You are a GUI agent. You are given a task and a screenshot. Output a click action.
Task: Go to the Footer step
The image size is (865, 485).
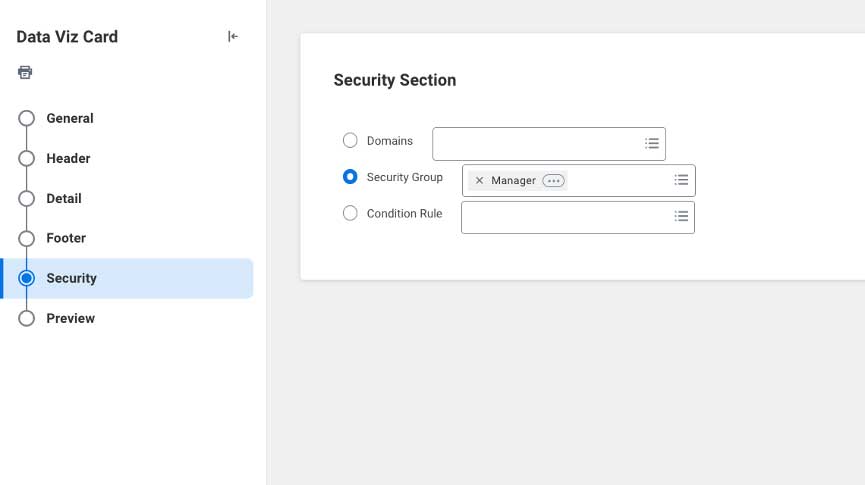click(66, 238)
